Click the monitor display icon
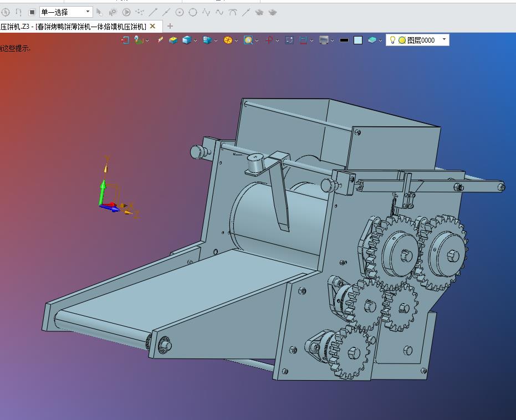The image size is (516, 420). 324,40
